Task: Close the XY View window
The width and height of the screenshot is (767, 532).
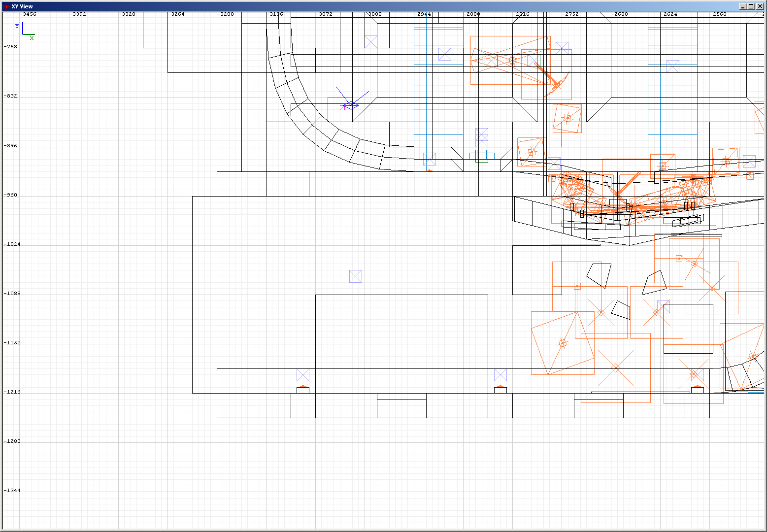Action: 759,6
